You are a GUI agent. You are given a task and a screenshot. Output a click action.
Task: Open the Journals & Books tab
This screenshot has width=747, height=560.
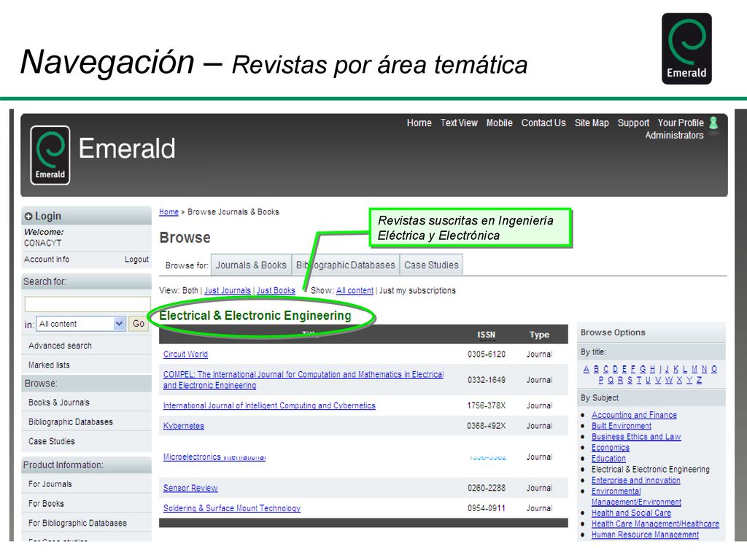pos(251,265)
